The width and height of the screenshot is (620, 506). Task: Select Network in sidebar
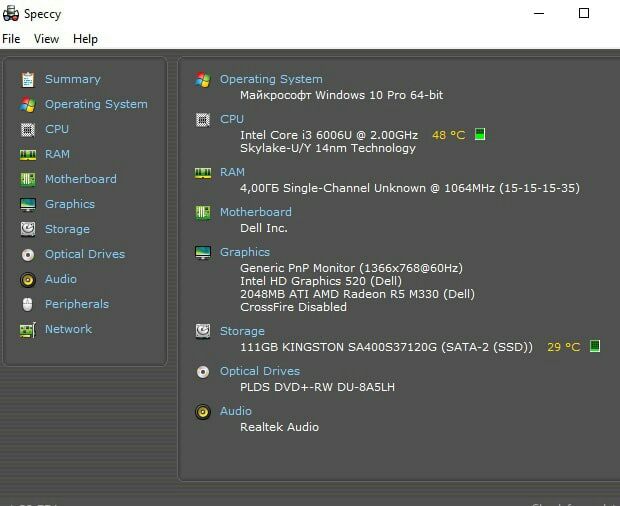point(68,329)
